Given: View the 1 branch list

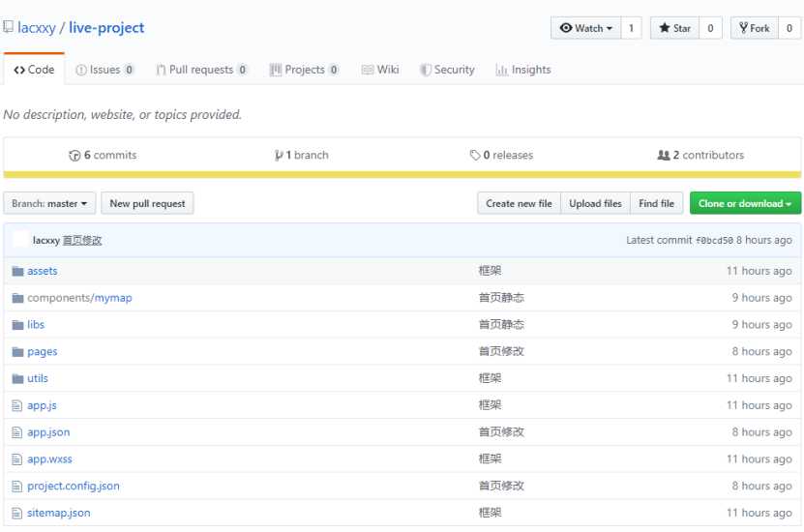Looking at the screenshot, I should [302, 155].
